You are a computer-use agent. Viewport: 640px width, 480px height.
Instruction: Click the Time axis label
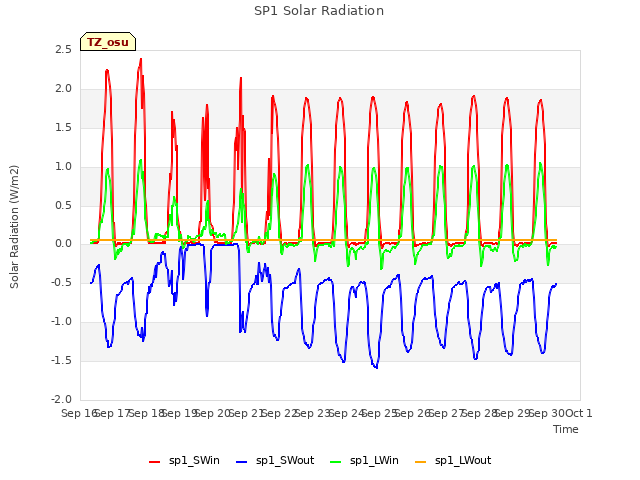tap(566, 429)
